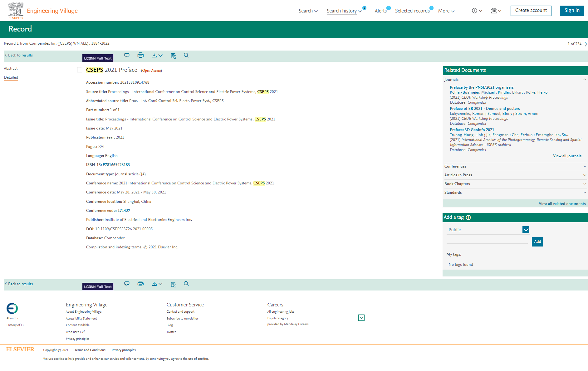Screen dimensions: 588x371
Task: Open the Public tag visibility dropdown
Action: click(x=526, y=230)
